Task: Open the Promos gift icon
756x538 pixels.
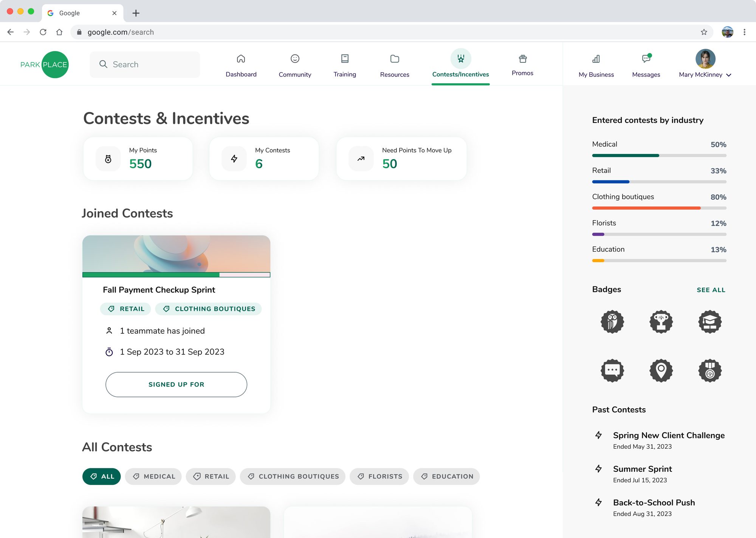Action: click(523, 59)
